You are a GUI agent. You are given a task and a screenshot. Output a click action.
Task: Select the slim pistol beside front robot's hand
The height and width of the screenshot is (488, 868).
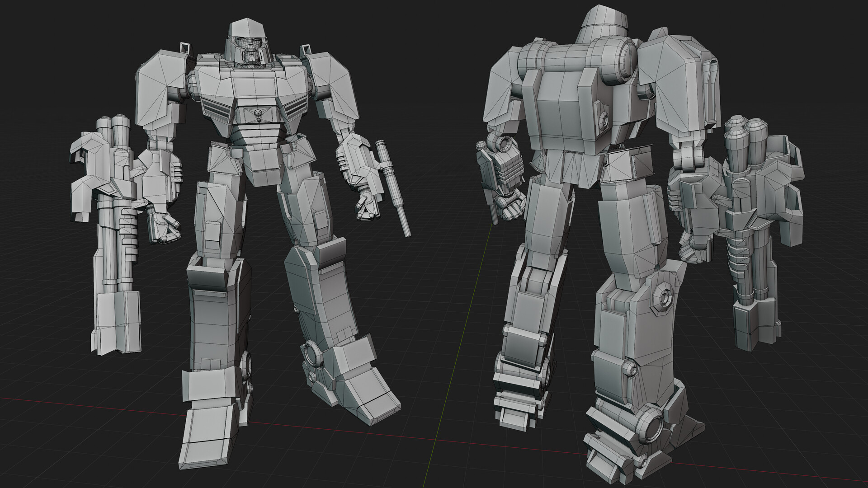click(x=393, y=185)
